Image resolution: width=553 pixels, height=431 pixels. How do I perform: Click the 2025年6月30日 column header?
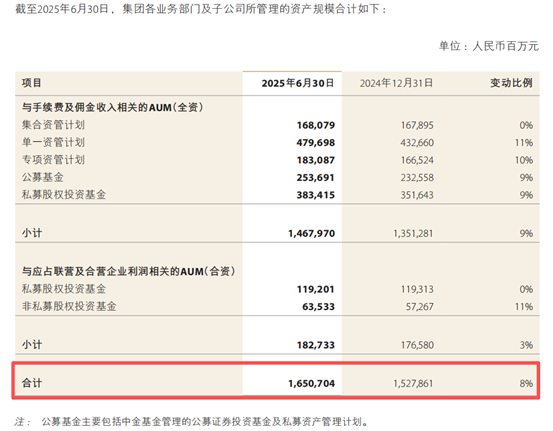click(x=298, y=83)
